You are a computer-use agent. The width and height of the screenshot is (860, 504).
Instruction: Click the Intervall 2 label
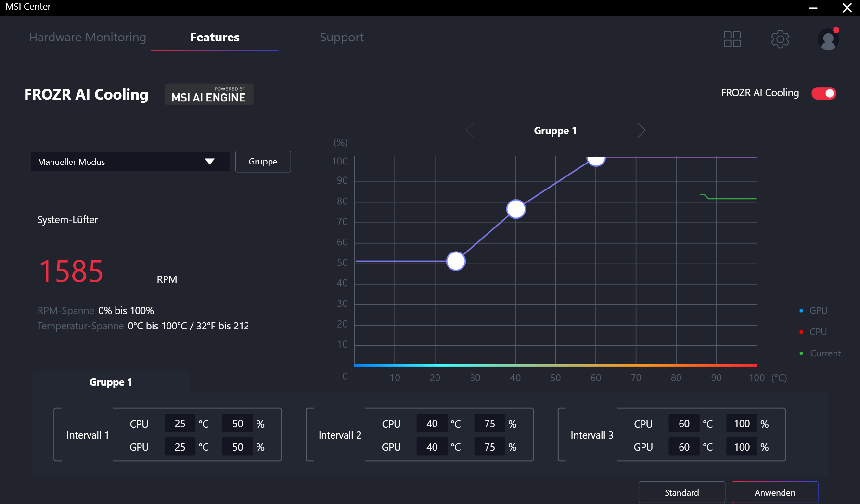coord(340,435)
